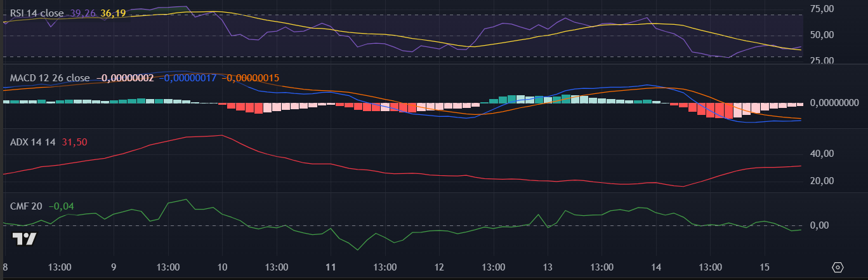Viewport: 868px width, 280px height.
Task: Click the ADX 14 14 indicator title
Action: [x=33, y=142]
